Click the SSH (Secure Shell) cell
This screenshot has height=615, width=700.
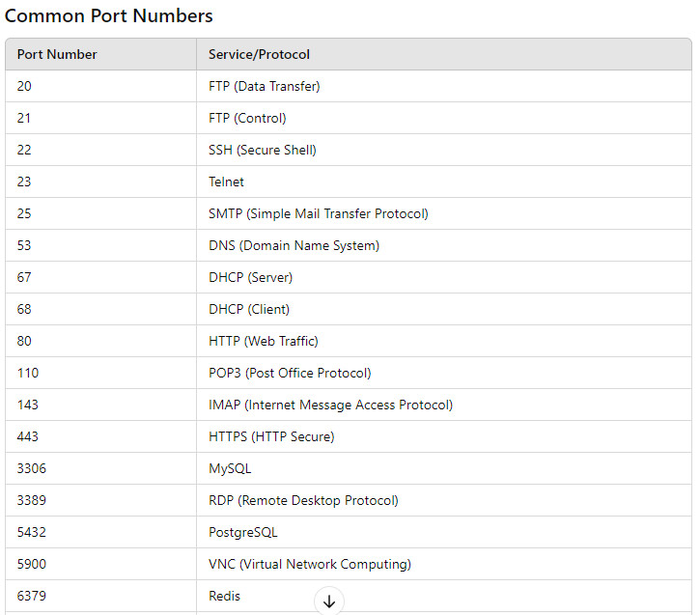click(x=444, y=150)
